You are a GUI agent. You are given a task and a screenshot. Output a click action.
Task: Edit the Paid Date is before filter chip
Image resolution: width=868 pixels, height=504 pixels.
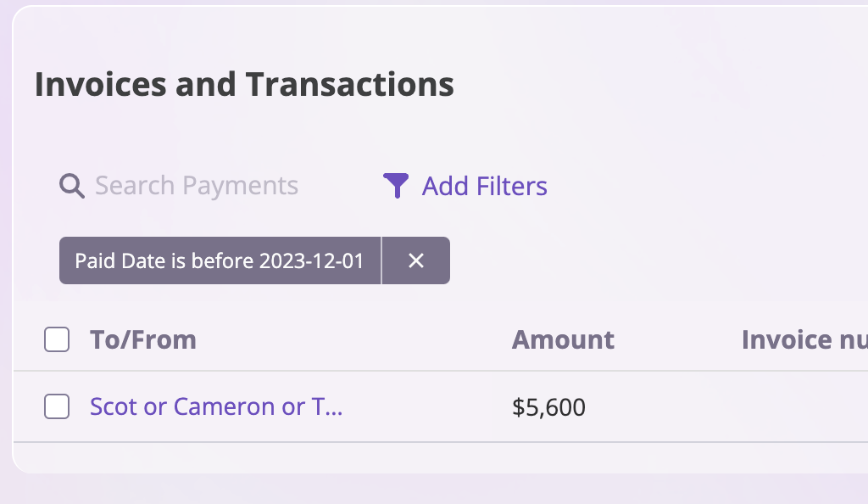tap(220, 260)
